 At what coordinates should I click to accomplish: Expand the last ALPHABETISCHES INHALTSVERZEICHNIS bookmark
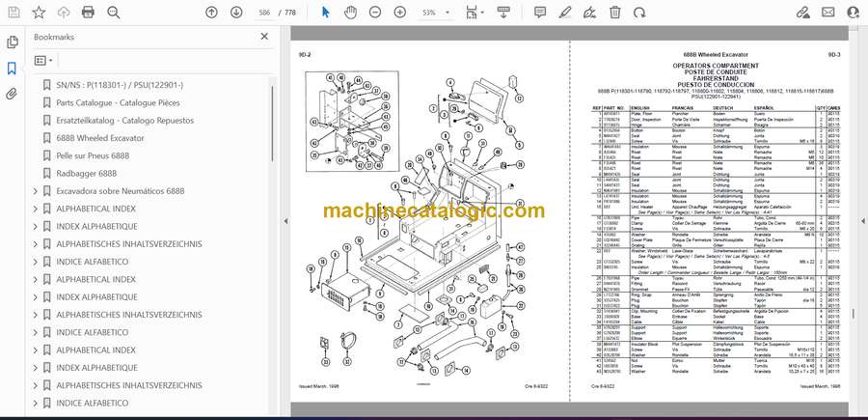pyautogui.click(x=36, y=385)
